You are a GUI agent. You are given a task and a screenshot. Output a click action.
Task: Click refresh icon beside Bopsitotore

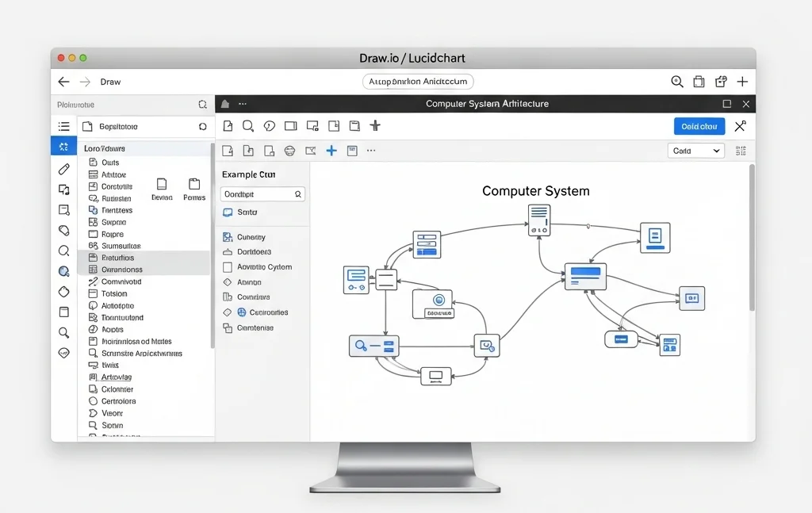click(202, 126)
